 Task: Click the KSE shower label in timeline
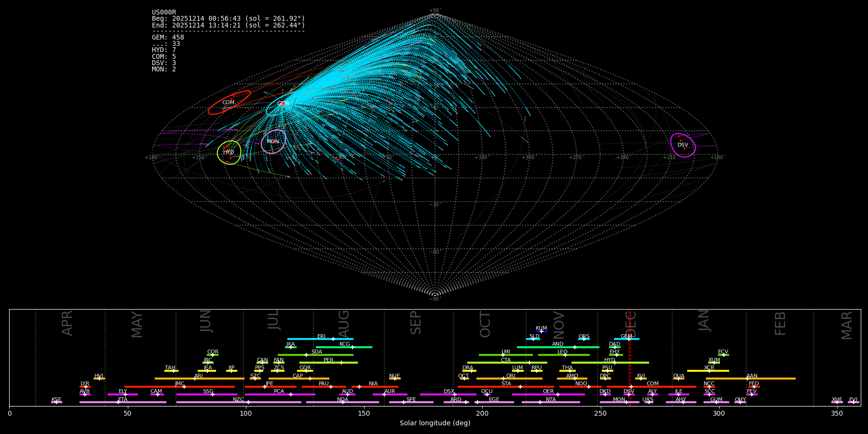[56, 399]
